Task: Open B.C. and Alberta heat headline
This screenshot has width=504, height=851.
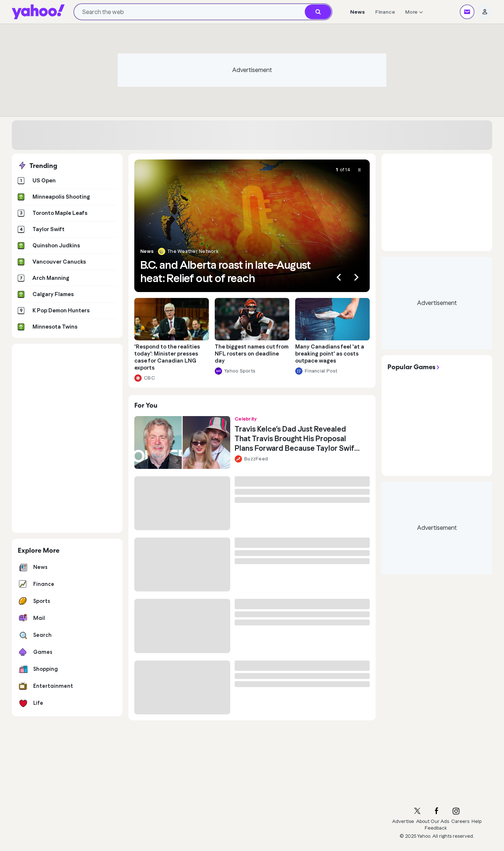Action: [x=225, y=272]
